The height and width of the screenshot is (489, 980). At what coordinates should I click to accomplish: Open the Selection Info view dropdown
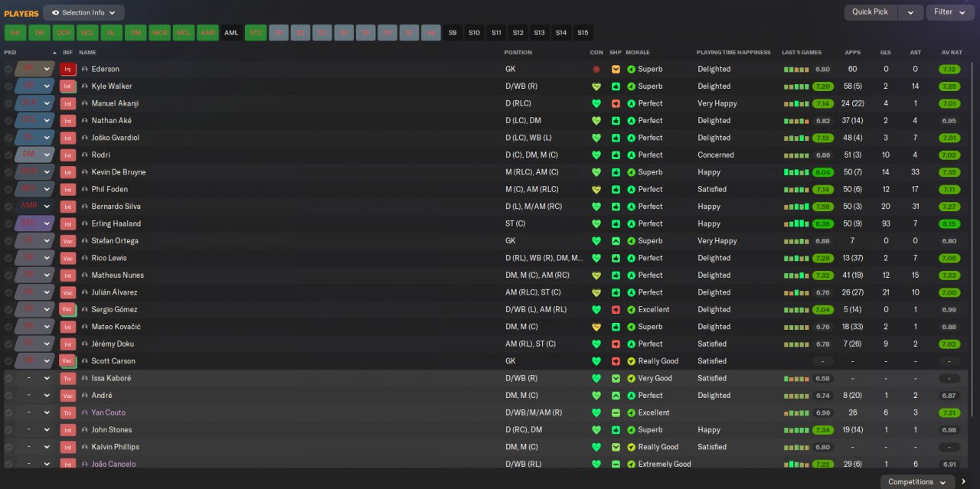[x=83, y=12]
